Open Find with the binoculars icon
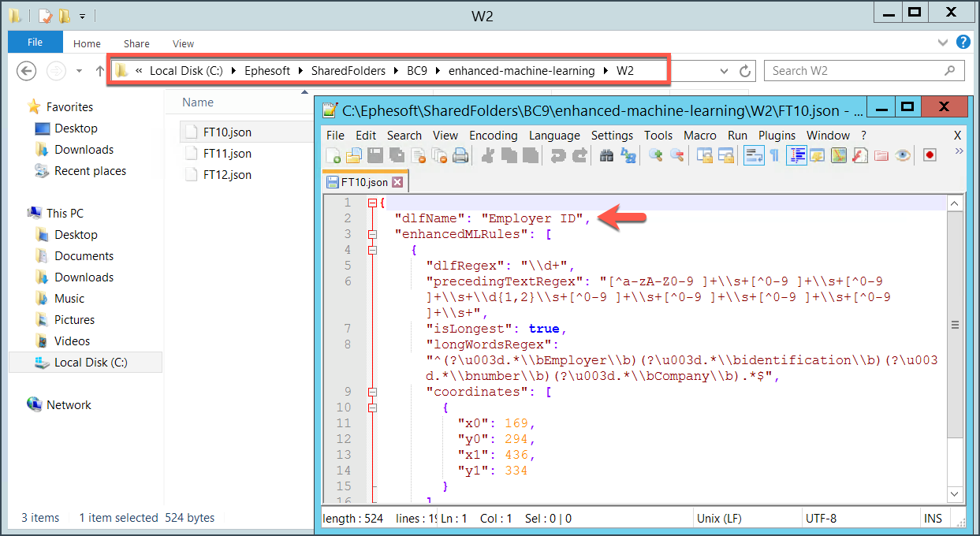 coord(606,155)
